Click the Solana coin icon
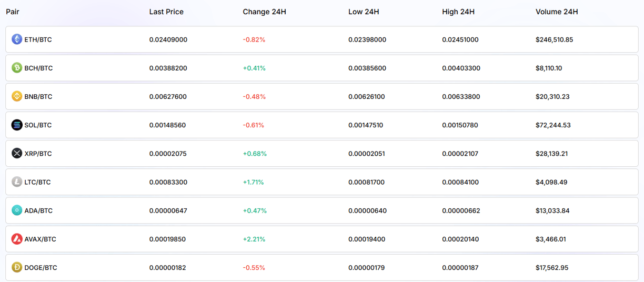This screenshot has height=282, width=644. [17, 125]
